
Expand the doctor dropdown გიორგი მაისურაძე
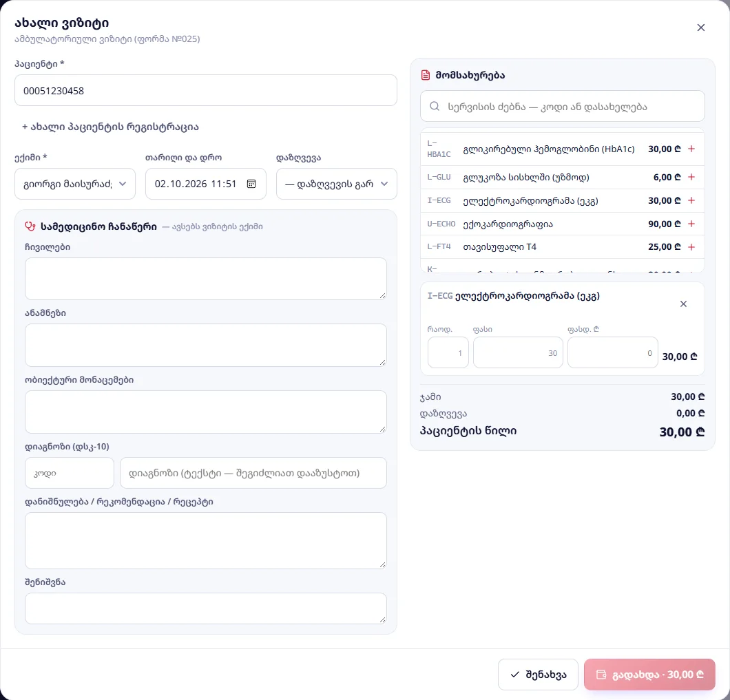(75, 184)
